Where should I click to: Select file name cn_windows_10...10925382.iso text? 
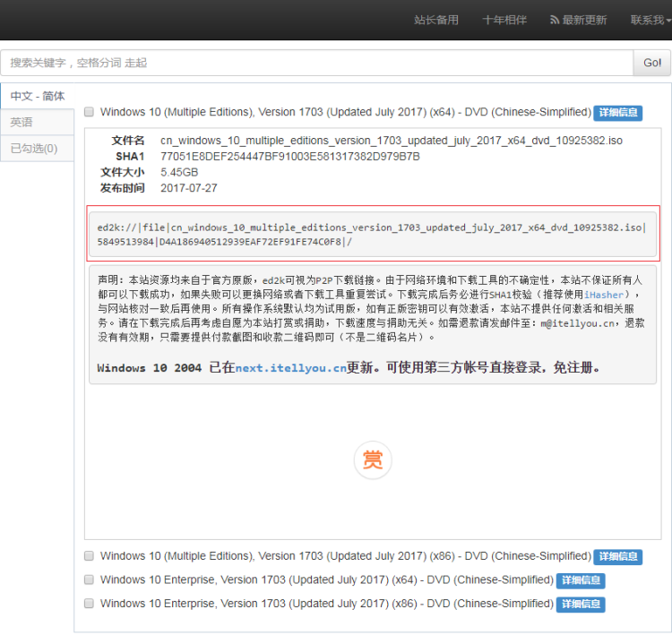392,141
